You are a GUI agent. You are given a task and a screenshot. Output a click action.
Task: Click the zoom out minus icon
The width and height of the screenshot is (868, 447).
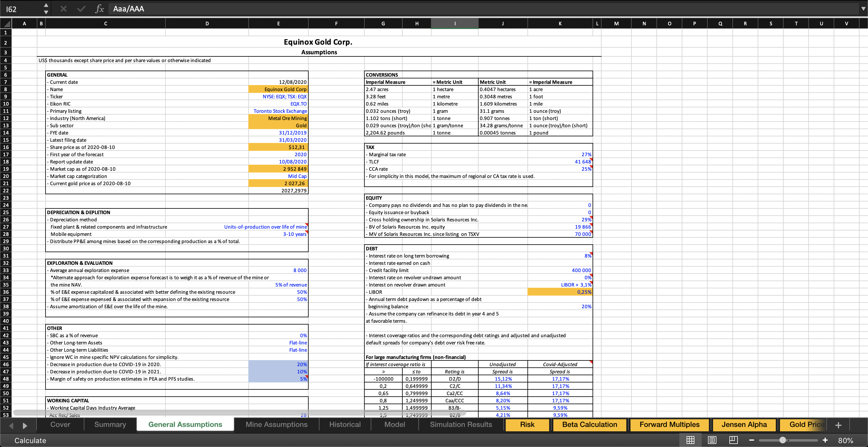751,440
